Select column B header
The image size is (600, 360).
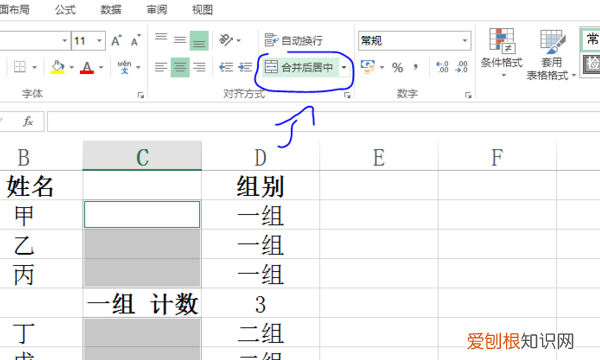[x=24, y=157]
